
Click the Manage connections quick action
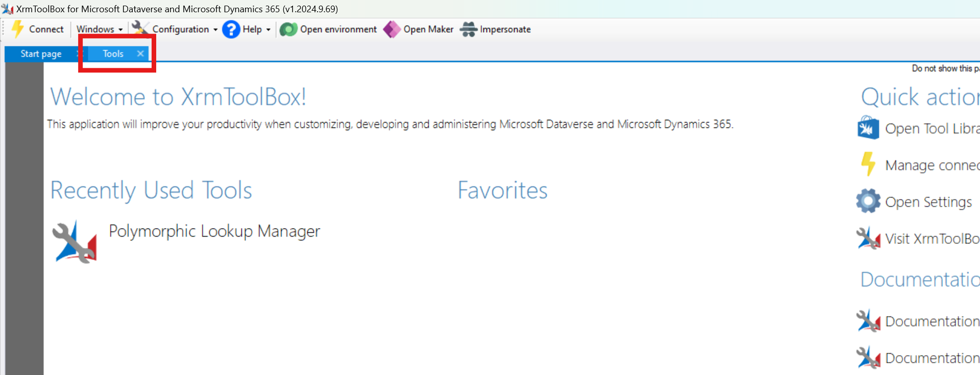[x=932, y=165]
